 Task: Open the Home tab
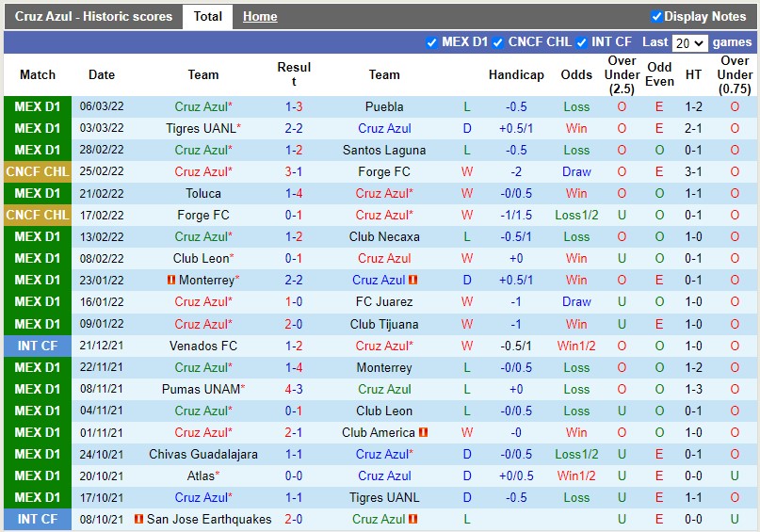click(260, 17)
